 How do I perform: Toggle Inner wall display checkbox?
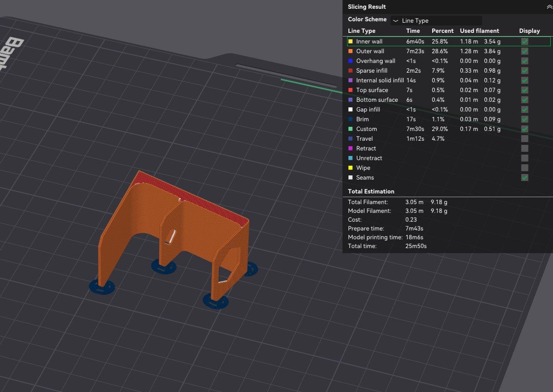[x=525, y=41]
